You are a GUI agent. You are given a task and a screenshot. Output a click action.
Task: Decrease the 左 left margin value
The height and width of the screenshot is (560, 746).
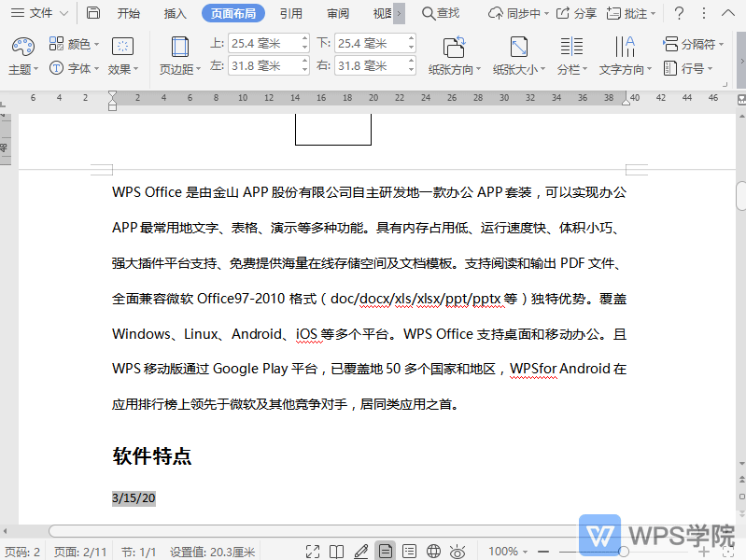click(x=304, y=70)
